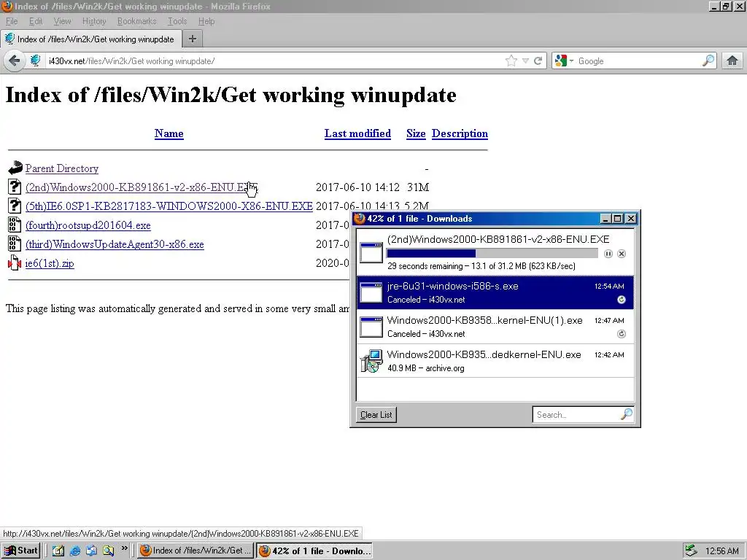
Task: Bookmark this page with the star icon
Action: tap(511, 61)
